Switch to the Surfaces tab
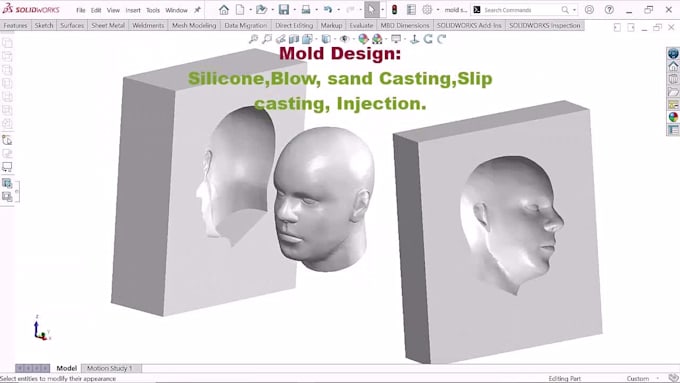The width and height of the screenshot is (680, 383). pyautogui.click(x=72, y=26)
